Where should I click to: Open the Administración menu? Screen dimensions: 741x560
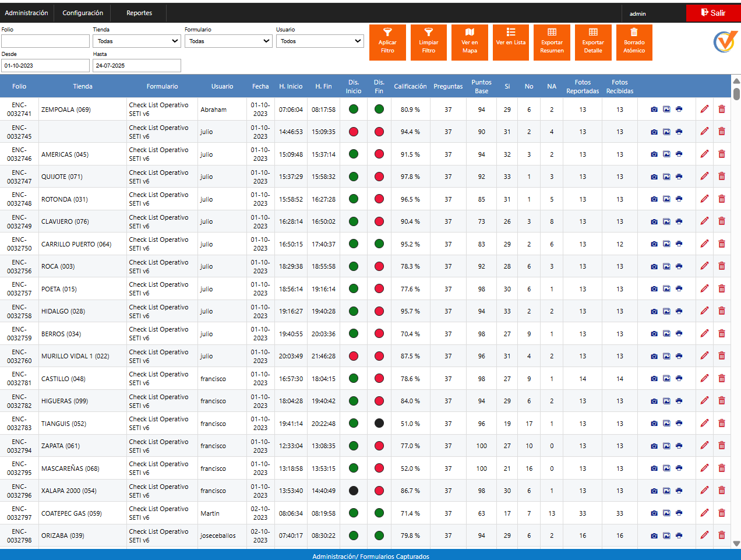click(27, 13)
